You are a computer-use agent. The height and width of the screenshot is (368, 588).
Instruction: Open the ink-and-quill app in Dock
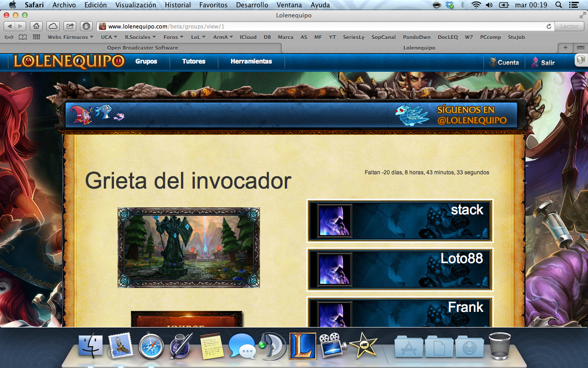click(181, 346)
